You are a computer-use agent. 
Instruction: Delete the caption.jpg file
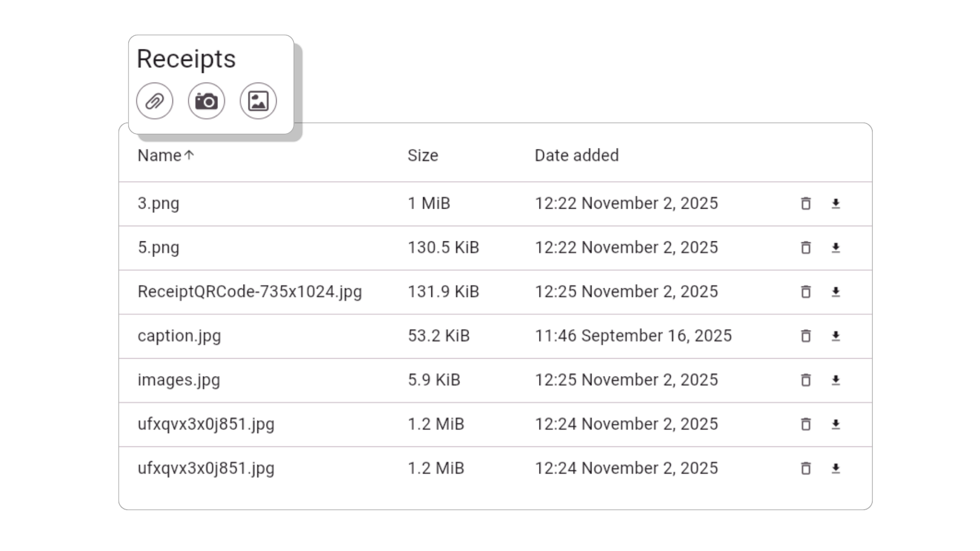click(806, 336)
